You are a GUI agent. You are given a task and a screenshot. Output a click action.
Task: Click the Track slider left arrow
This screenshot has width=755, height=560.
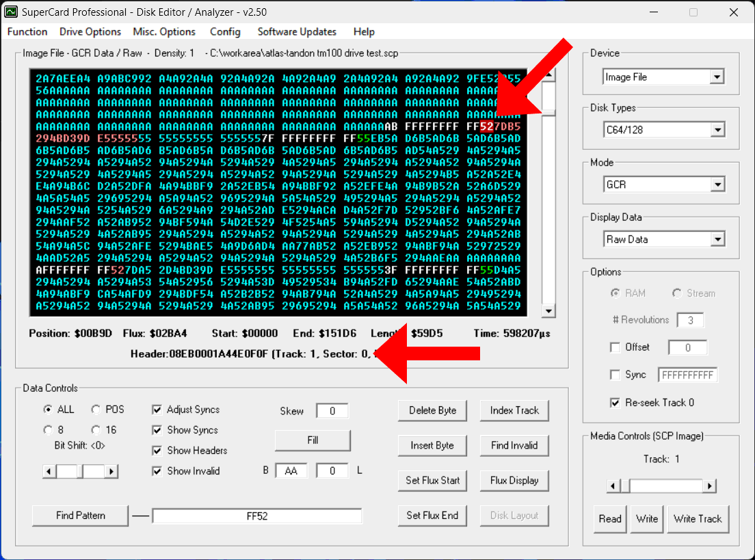pyautogui.click(x=613, y=486)
